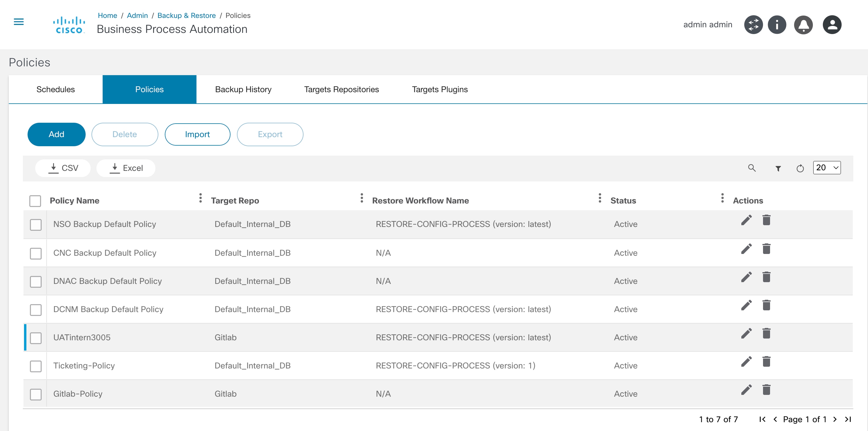This screenshot has width=868, height=431.
Task: Toggle the select-all header checkbox
Action: coord(35,201)
